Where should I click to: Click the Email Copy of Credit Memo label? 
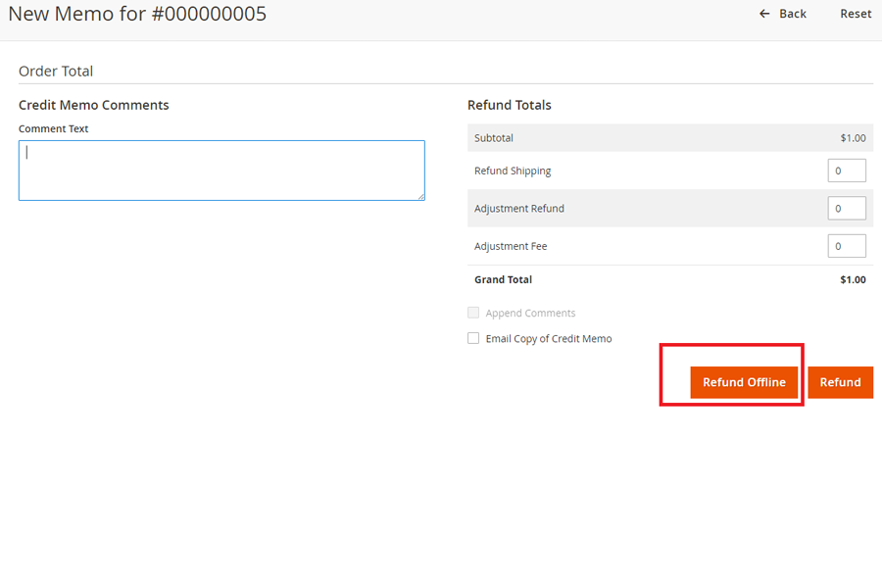[548, 339]
